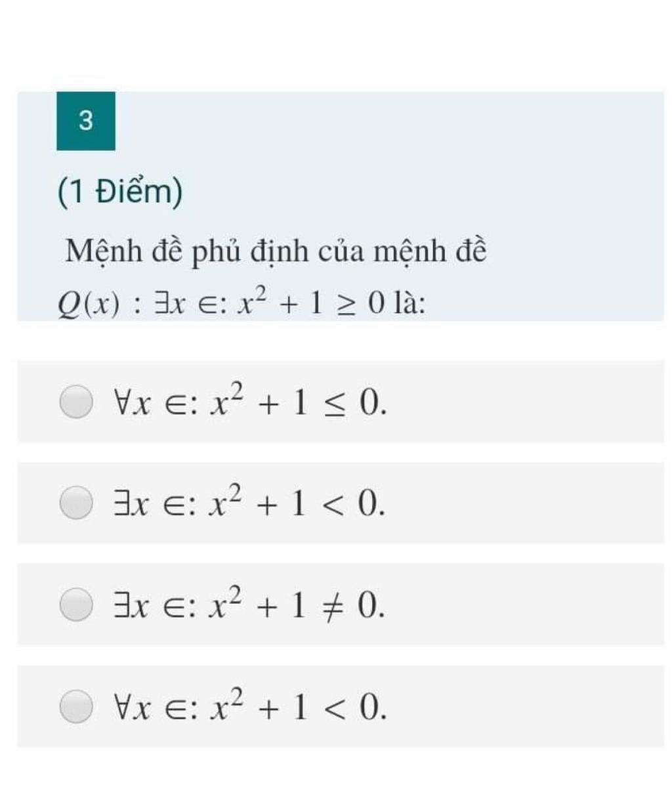Click the ∃ symbol in the second answer
672x785 pixels.
tap(121, 505)
